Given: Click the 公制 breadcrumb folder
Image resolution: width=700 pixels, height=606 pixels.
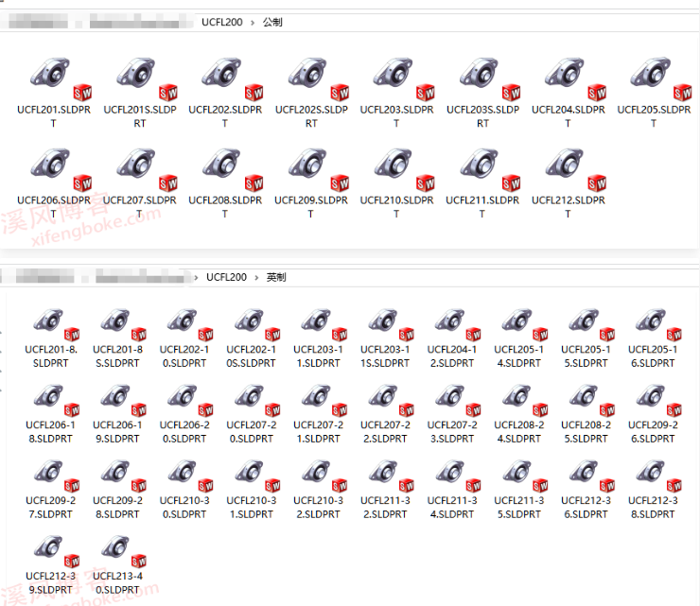Looking at the screenshot, I should 272,22.
